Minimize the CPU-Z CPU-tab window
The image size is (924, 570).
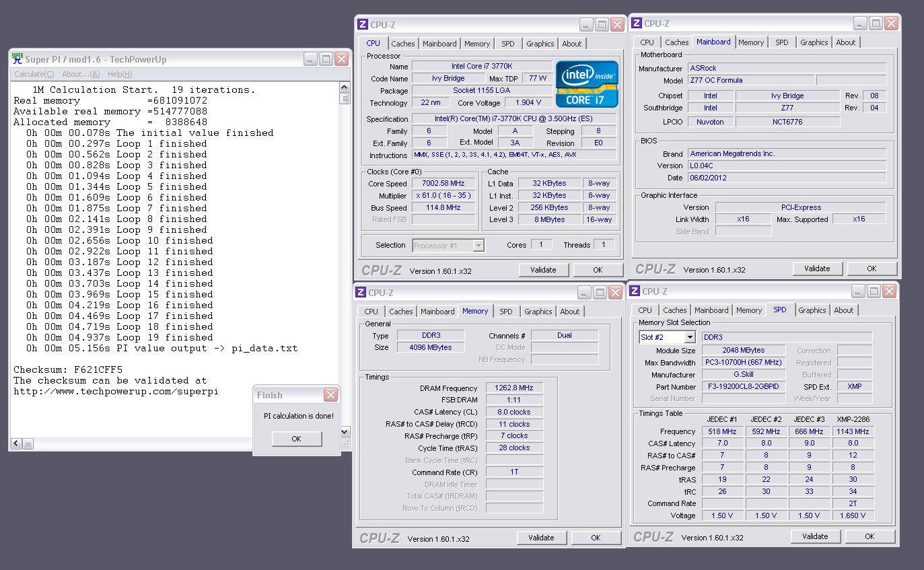coord(586,25)
